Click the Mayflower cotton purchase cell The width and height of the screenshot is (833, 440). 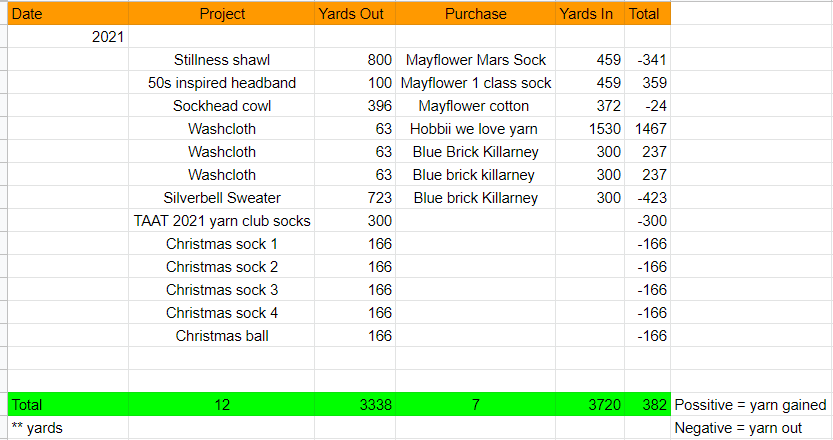point(475,106)
